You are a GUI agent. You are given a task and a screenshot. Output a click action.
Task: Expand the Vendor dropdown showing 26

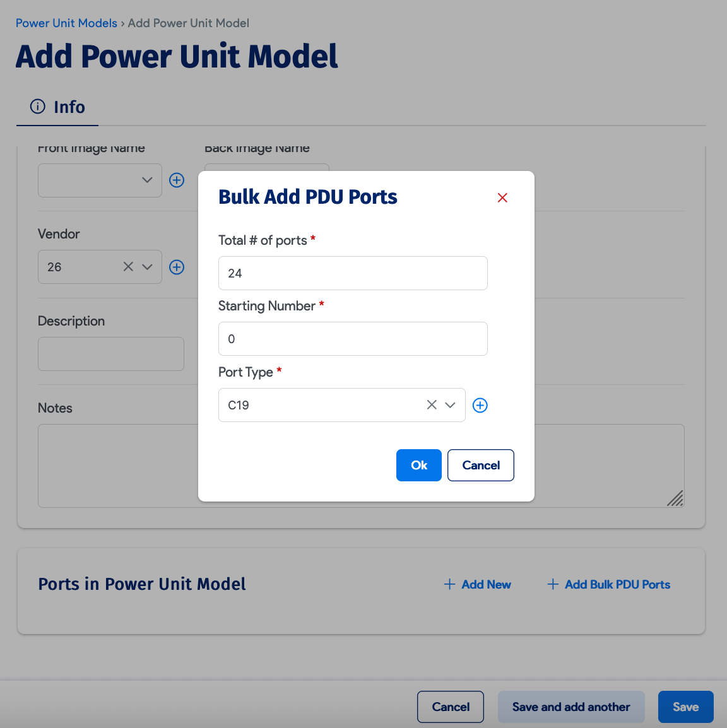point(147,267)
